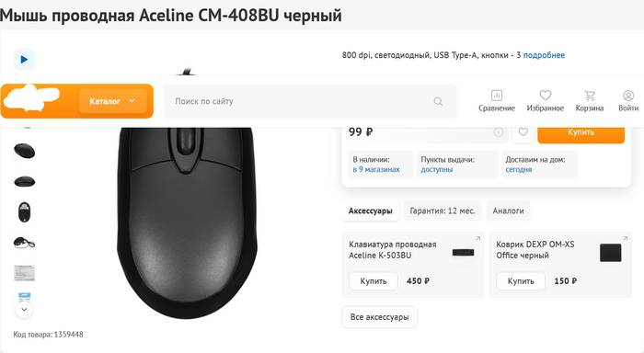The height and width of the screenshot is (353, 644).
Task: Open the Корзина cart icon
Action: 590,101
